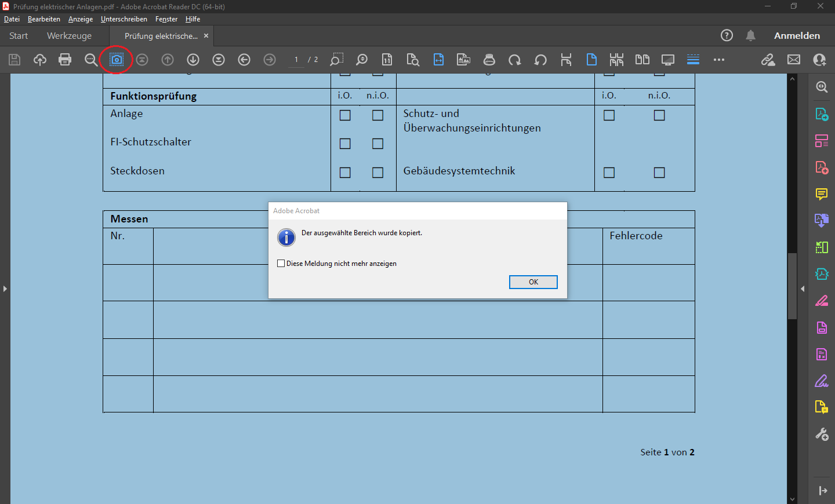Go to next page arrow icon

point(193,60)
